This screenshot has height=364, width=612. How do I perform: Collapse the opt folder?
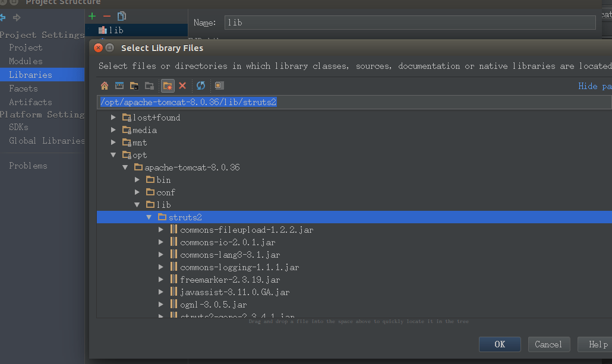pyautogui.click(x=113, y=155)
